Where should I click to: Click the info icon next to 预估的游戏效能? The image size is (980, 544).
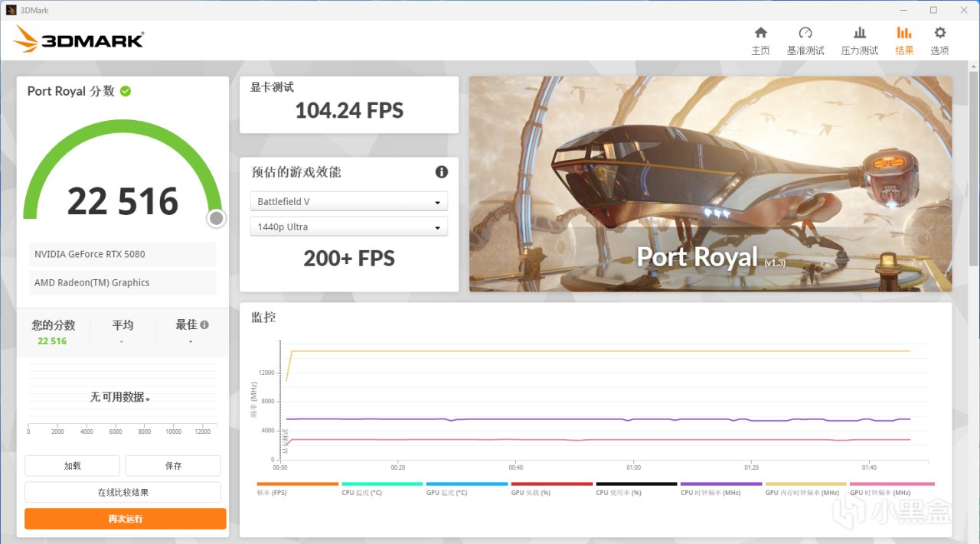pyautogui.click(x=441, y=172)
